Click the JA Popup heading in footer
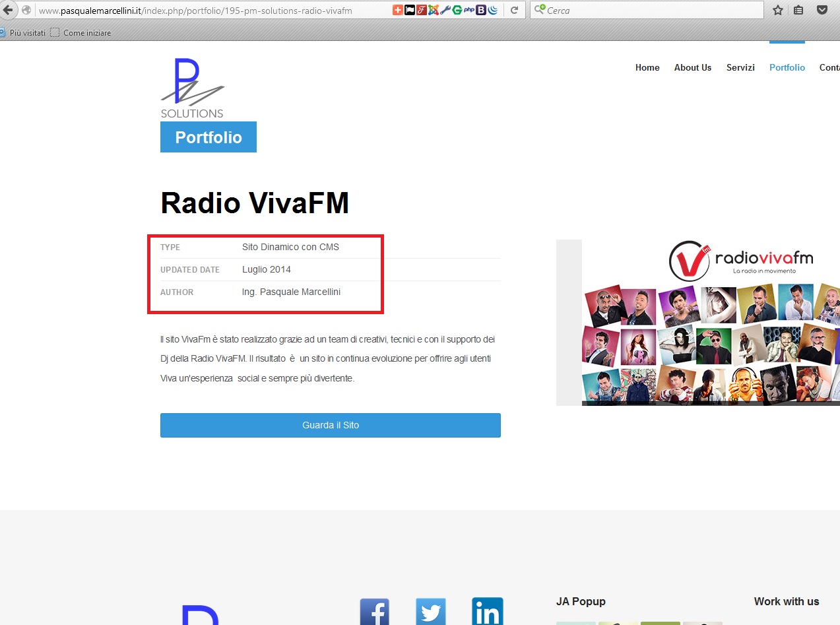840x625 pixels. pyautogui.click(x=581, y=601)
